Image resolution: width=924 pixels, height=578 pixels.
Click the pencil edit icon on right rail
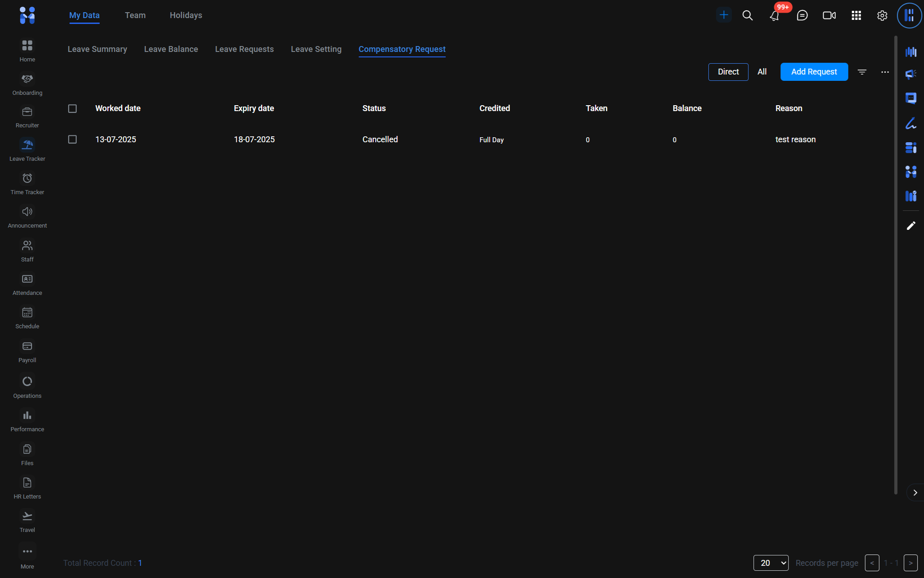point(911,226)
